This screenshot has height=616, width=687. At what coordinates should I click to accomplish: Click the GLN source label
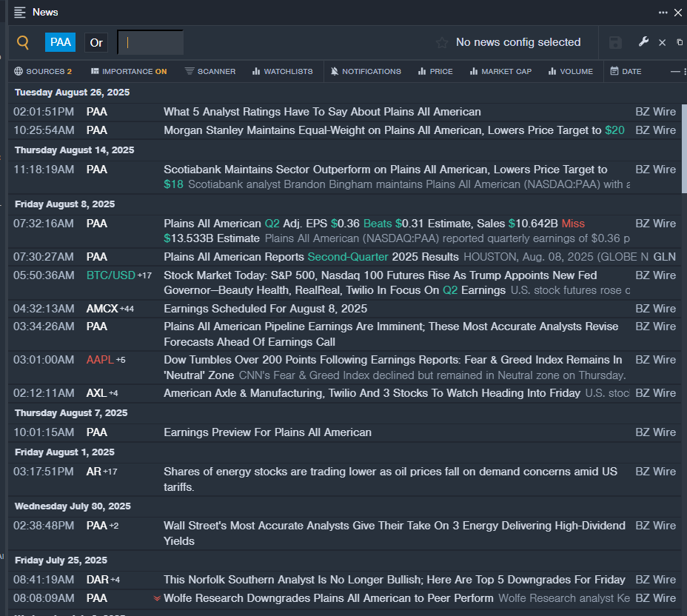coord(664,257)
